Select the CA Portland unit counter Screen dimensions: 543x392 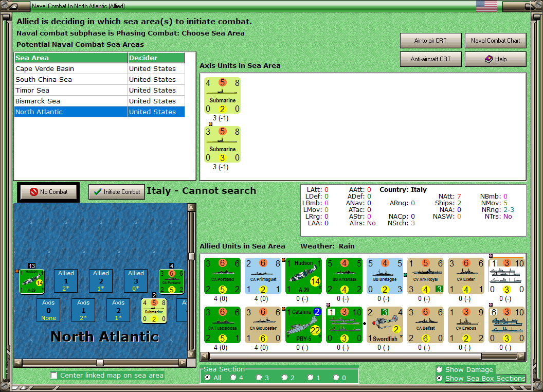click(222, 276)
